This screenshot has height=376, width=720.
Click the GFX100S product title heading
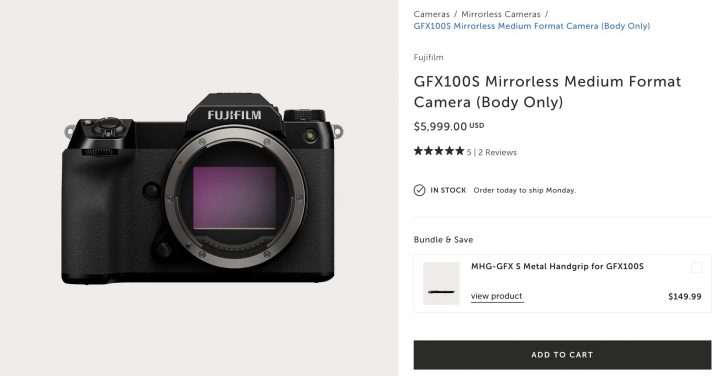pos(547,91)
